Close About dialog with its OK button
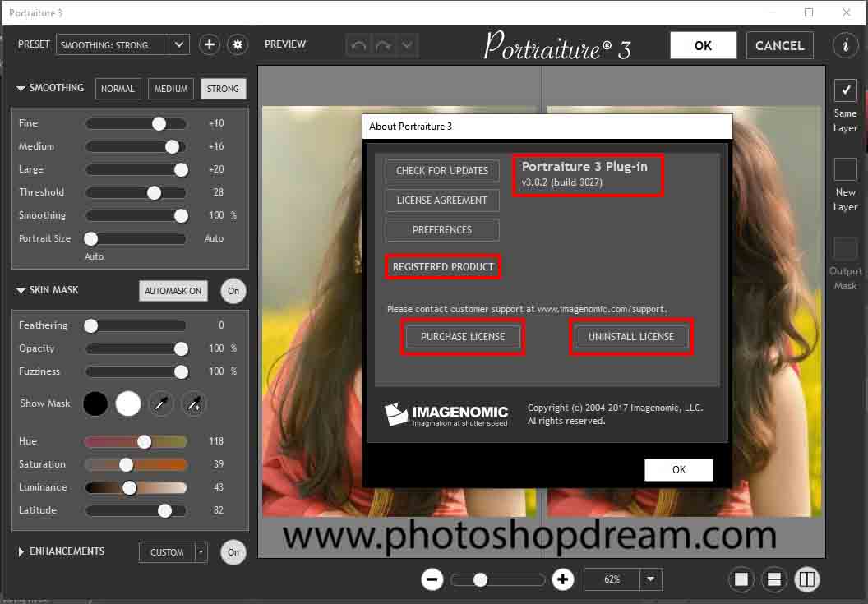Screen dimensions: 868x604 point(679,470)
